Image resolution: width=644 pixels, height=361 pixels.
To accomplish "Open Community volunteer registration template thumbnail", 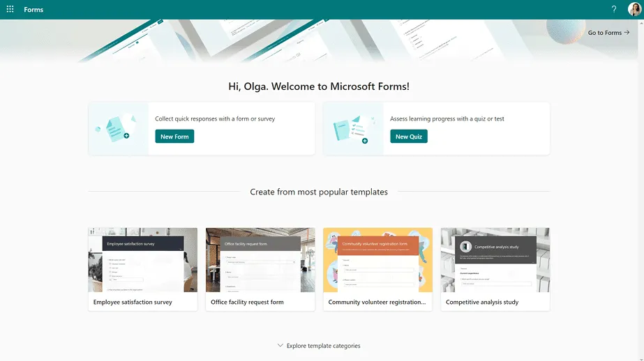I will (378, 260).
